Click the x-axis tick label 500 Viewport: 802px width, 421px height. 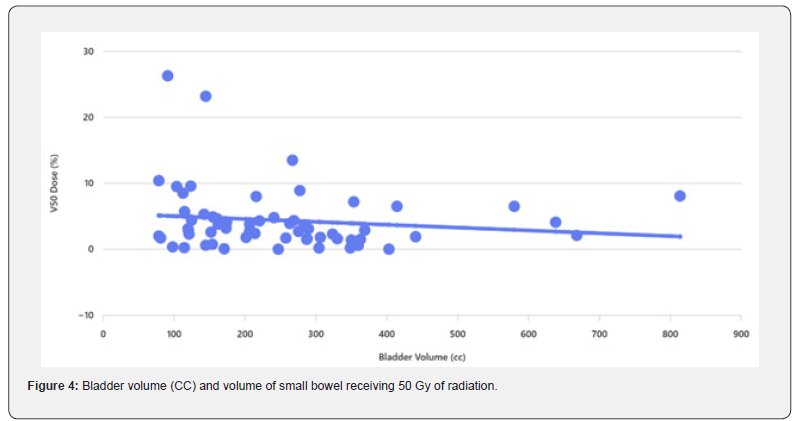(x=457, y=334)
